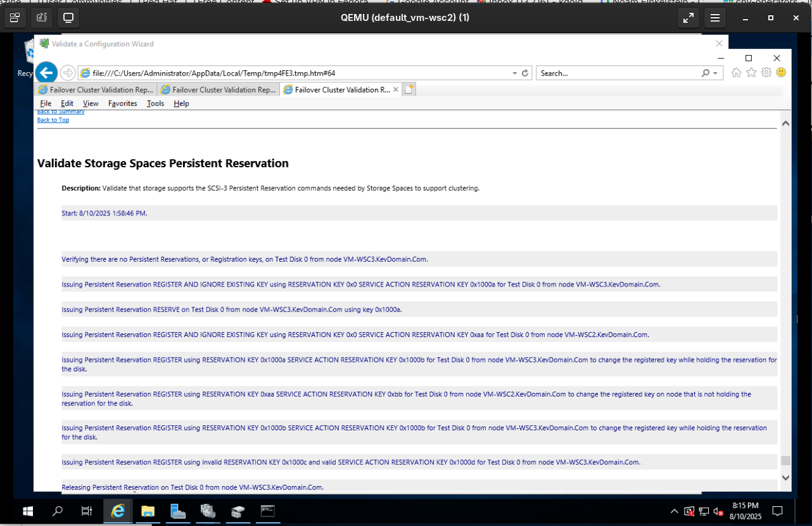This screenshot has height=526, width=812.
Task: Follow the Back to Top link
Action: click(x=53, y=120)
